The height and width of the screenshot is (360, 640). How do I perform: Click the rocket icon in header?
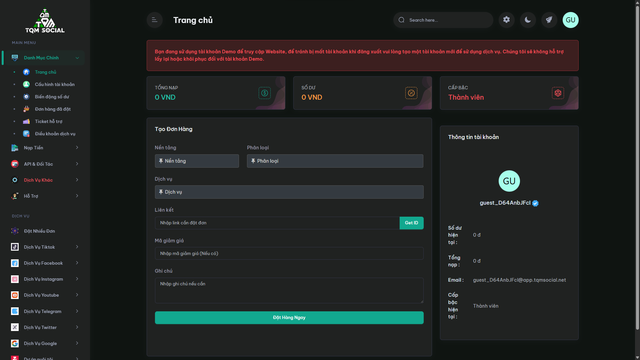[549, 20]
